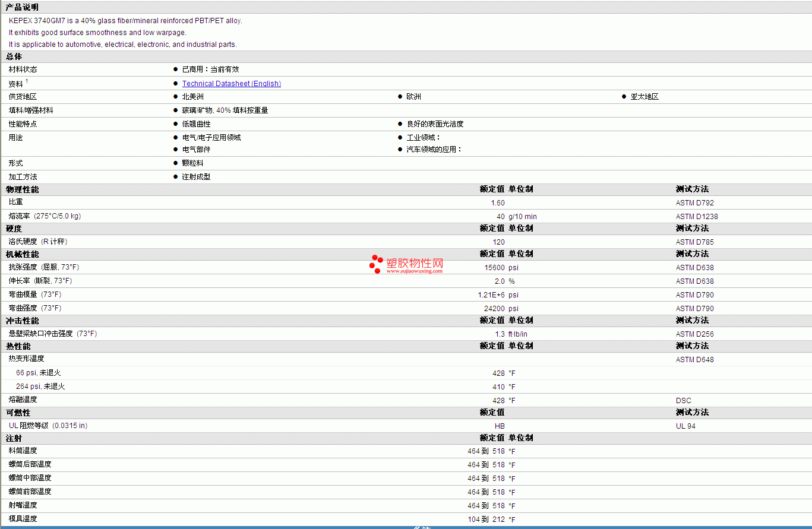This screenshot has height=529, width=812.
Task: Click the status value "已商用：当前有效"
Action: pos(210,69)
